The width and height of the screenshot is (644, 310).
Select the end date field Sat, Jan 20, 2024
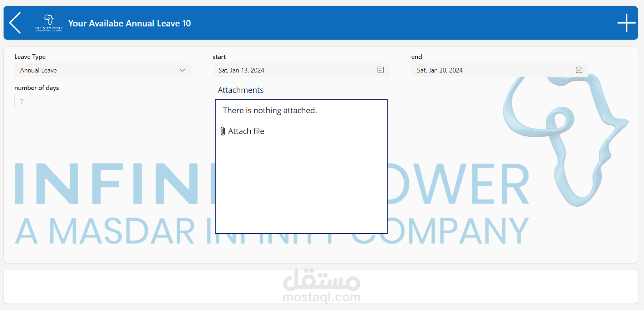tap(500, 70)
